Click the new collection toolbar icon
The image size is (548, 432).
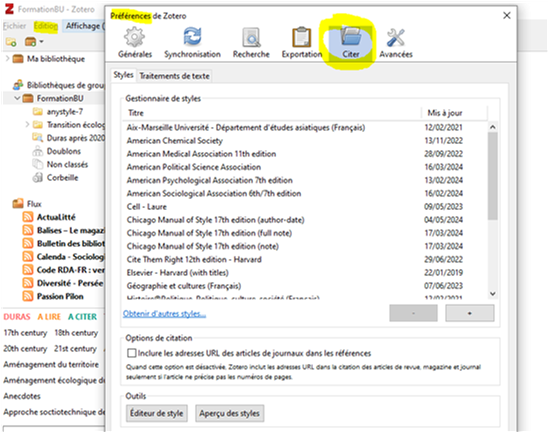point(11,42)
